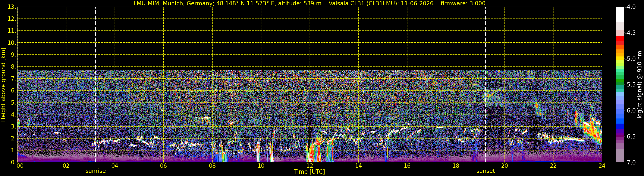
Task: Click the '24' time axis tick label
Action: click(602, 166)
